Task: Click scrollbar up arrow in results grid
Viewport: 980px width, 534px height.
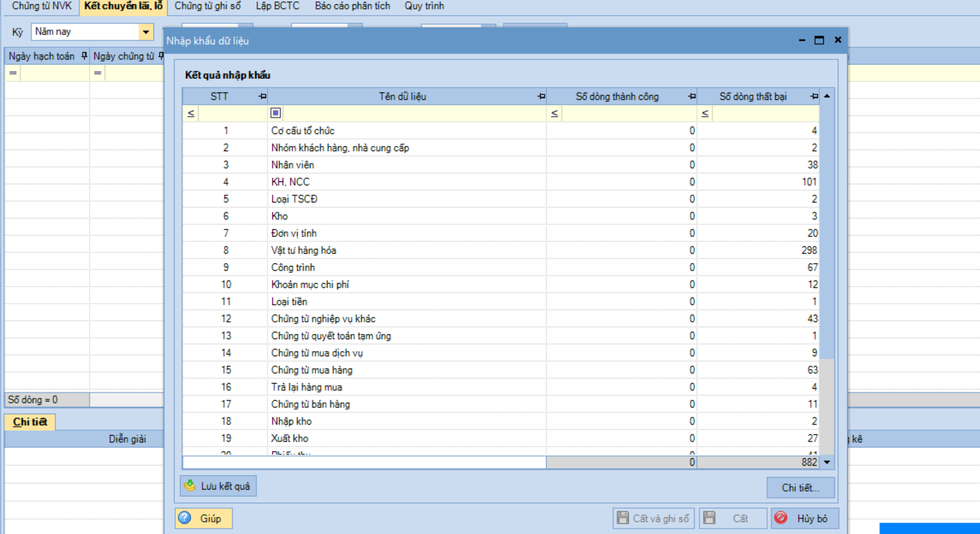Action: [x=827, y=96]
